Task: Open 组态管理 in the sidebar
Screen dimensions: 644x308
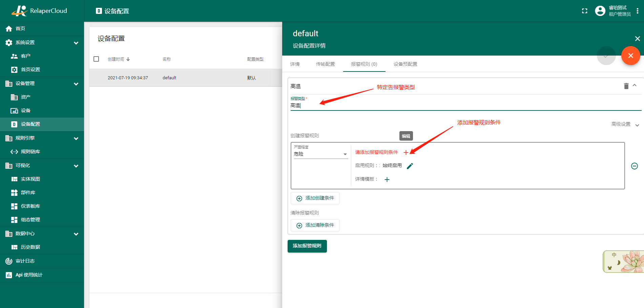Action: click(42, 220)
